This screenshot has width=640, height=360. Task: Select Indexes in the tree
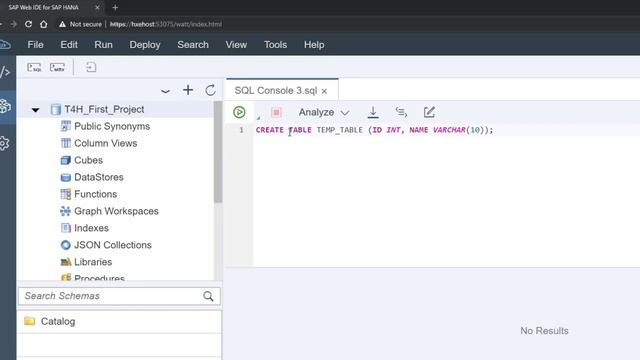91,228
